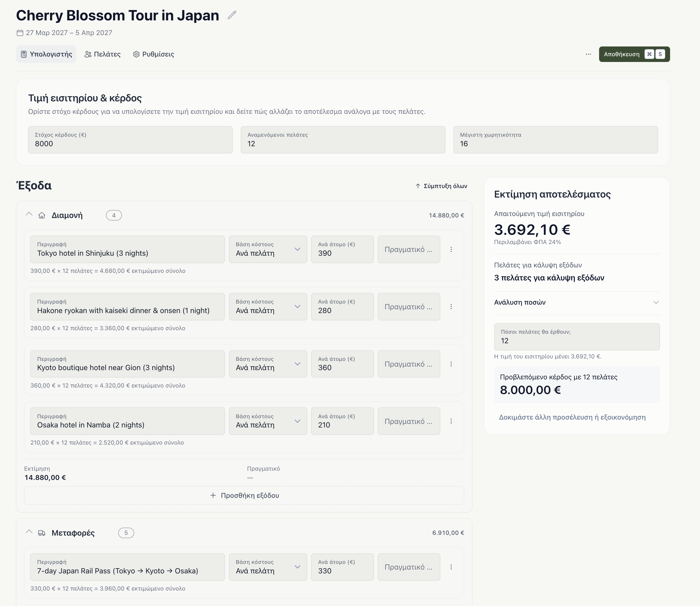Click the Kyoto boutique hotel description field
Image resolution: width=700 pixels, height=606 pixels.
tap(128, 364)
